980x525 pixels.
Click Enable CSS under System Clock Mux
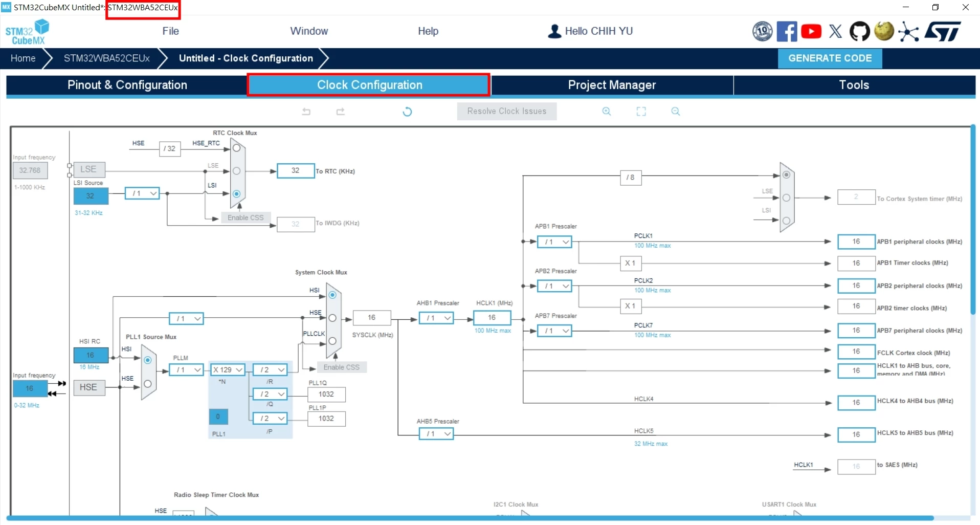click(342, 367)
